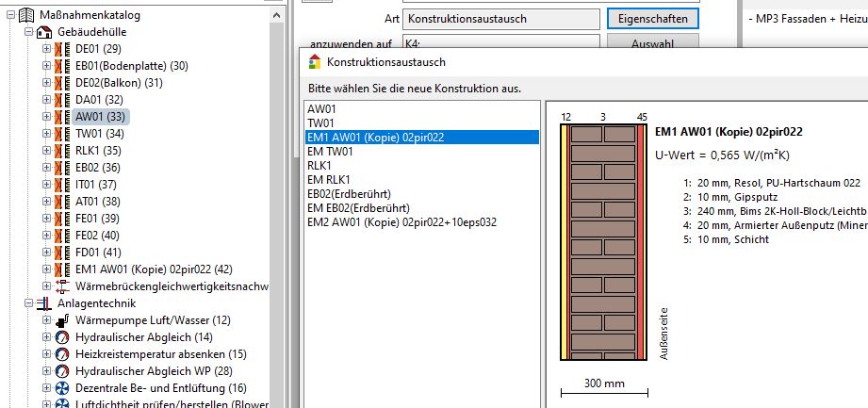Screen dimensions: 868x408
Task: Collapse the Gebäudehülle tree branch
Action: (28, 32)
